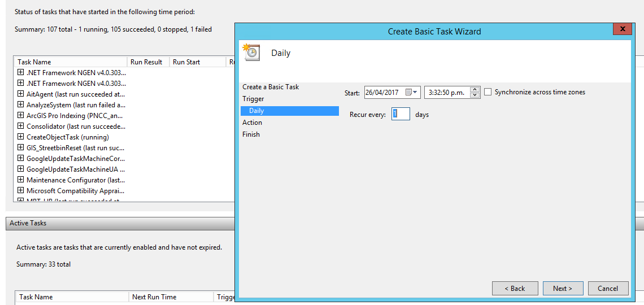Increase start time with up spinner
Screen dimensions: 644x305
pyautogui.click(x=475, y=89)
